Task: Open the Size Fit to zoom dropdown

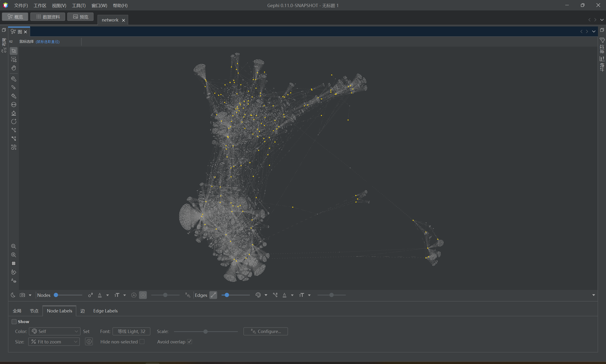Action: pos(54,342)
